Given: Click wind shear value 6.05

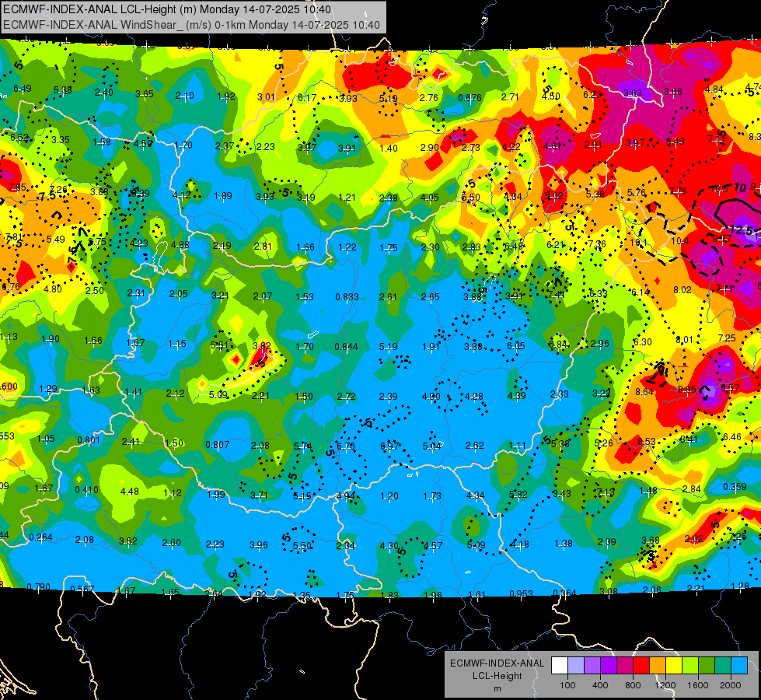Looking at the screenshot, I should tap(516, 345).
